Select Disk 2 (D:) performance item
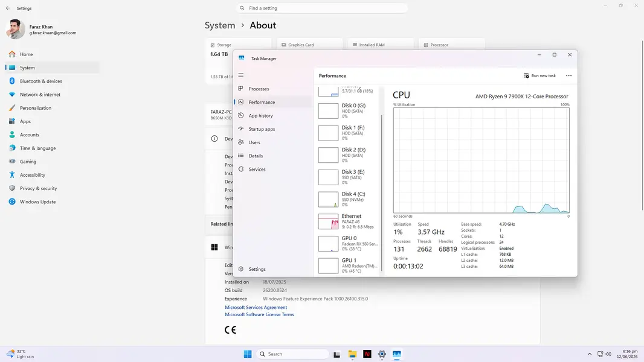This screenshot has width=644, height=362. (x=348, y=155)
